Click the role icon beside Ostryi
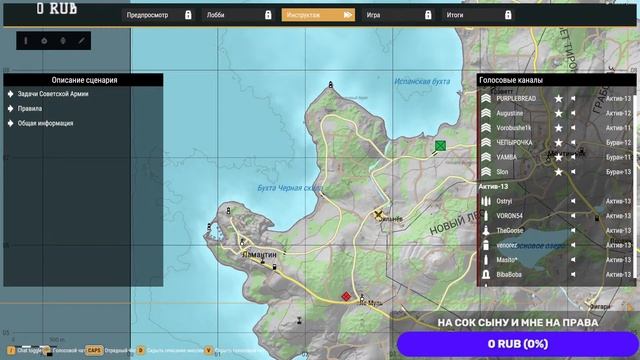The image size is (640, 360). coord(486,201)
